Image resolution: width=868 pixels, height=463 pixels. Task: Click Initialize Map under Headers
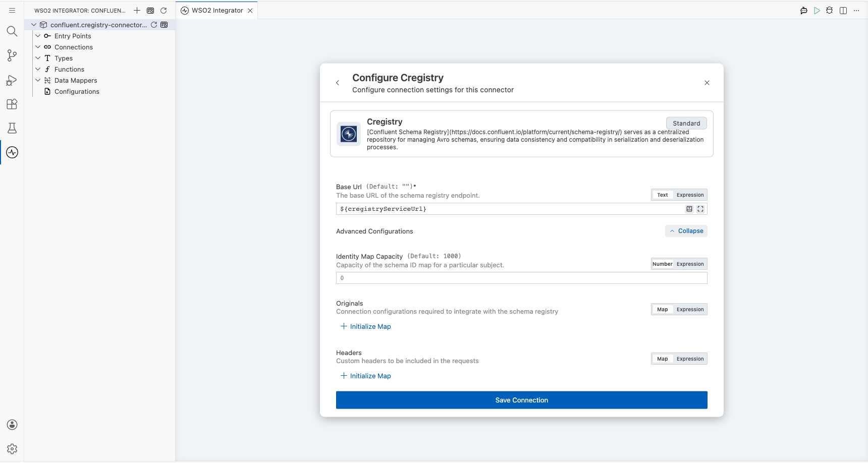(x=366, y=376)
